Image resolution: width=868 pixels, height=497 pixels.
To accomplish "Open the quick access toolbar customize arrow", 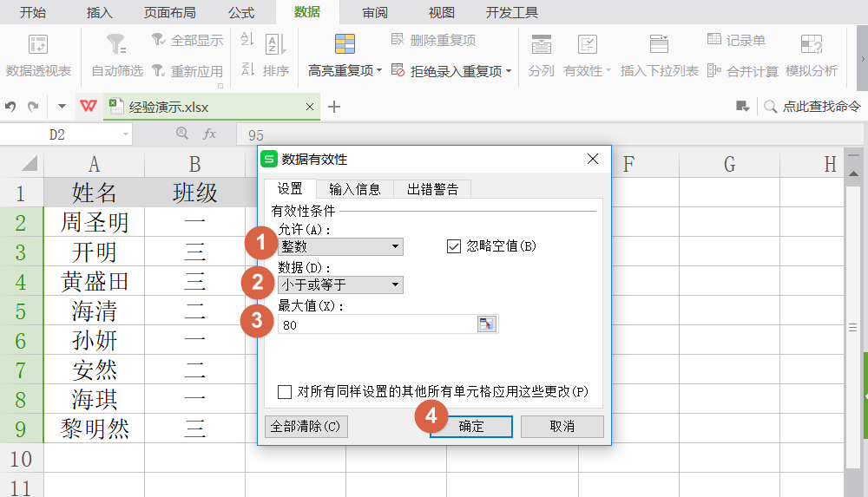I will pos(62,107).
